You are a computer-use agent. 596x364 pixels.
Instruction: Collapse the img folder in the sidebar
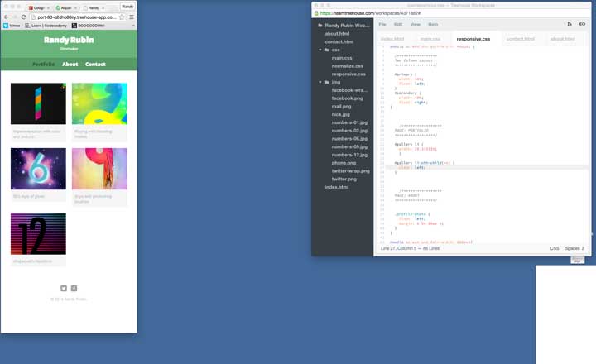click(320, 82)
